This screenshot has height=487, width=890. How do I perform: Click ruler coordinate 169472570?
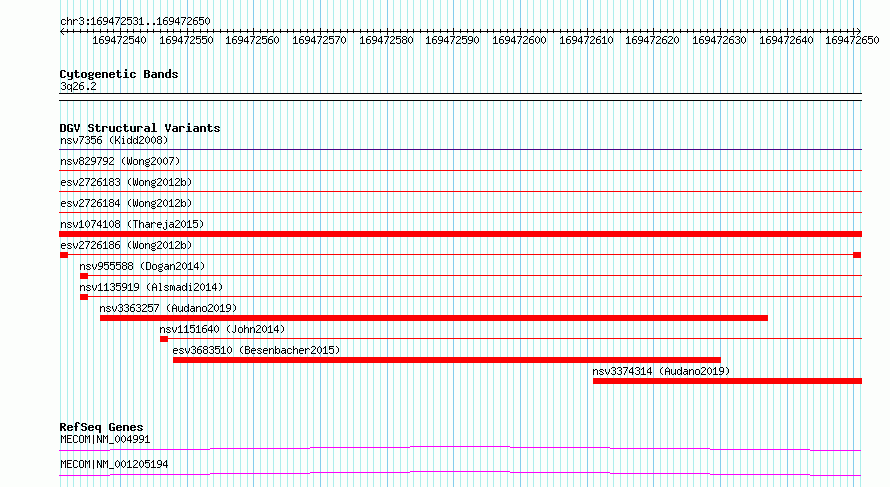pos(319,40)
